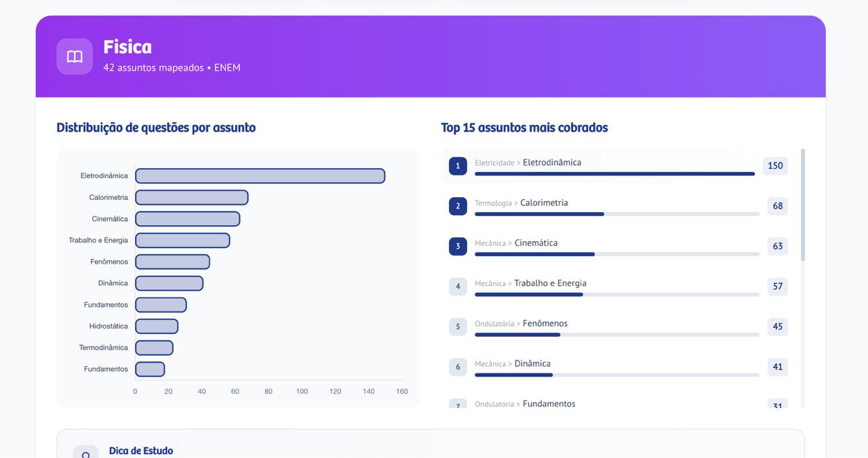This screenshot has width=868, height=458.
Task: Select the rank 5 badge beside Fenômenos
Action: click(457, 327)
